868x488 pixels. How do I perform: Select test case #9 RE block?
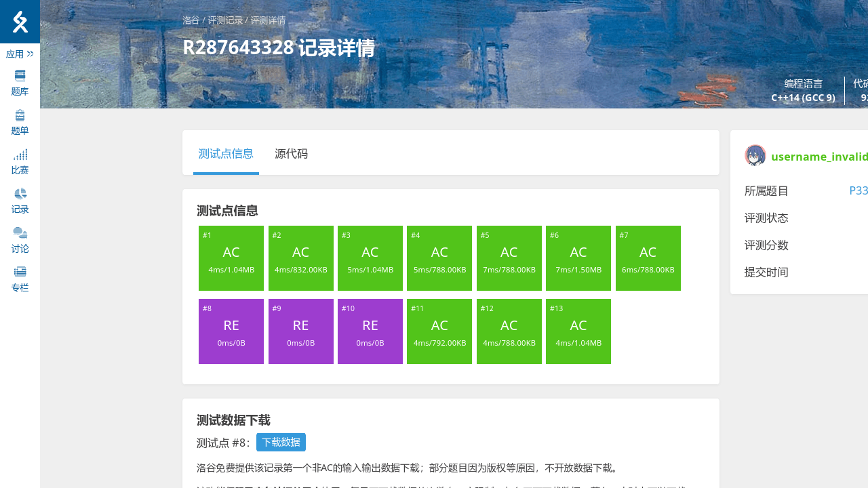(301, 331)
